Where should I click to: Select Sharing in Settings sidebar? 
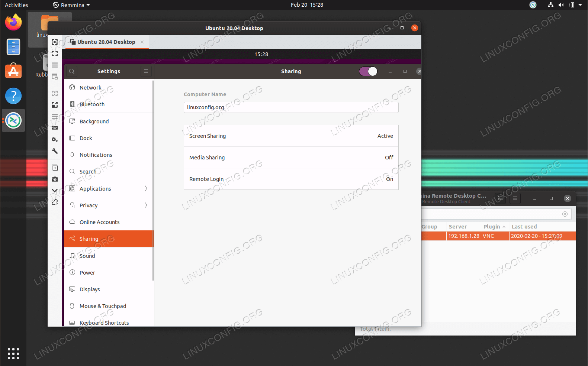[x=109, y=239]
